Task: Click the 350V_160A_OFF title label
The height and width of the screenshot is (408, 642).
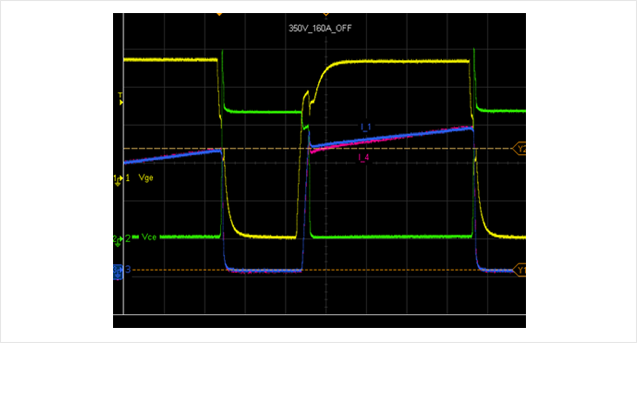Action: tap(319, 28)
